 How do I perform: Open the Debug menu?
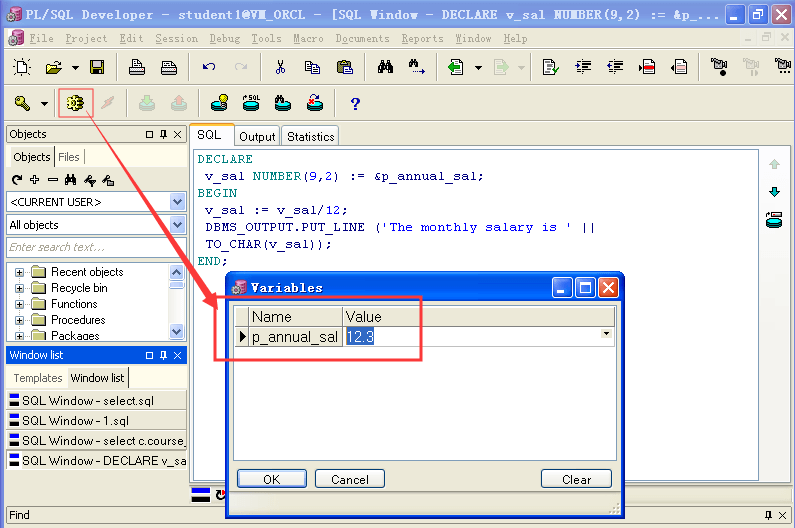[x=225, y=39]
